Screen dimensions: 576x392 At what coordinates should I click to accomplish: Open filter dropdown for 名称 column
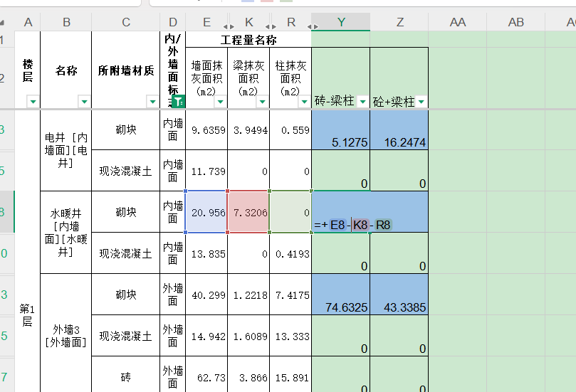tap(84, 101)
